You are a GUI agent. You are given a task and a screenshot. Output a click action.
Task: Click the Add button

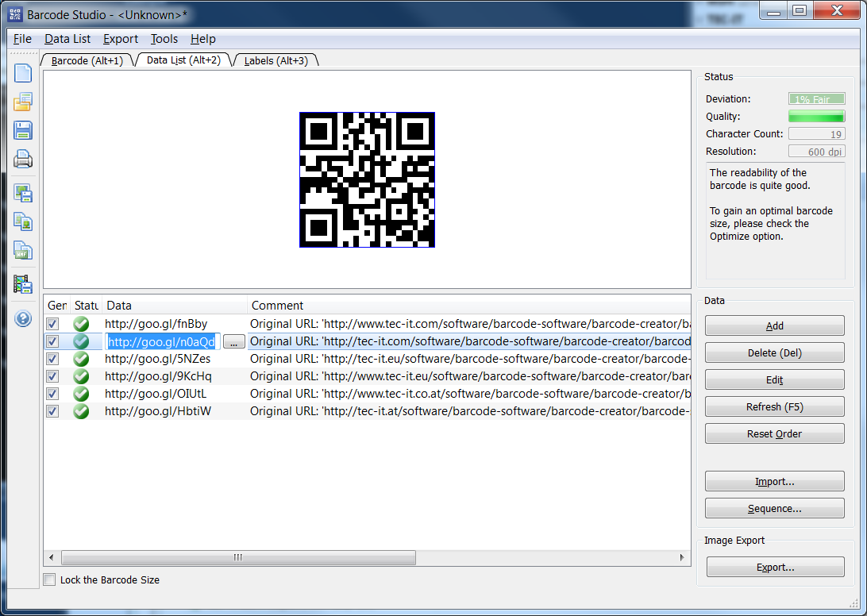click(x=774, y=325)
